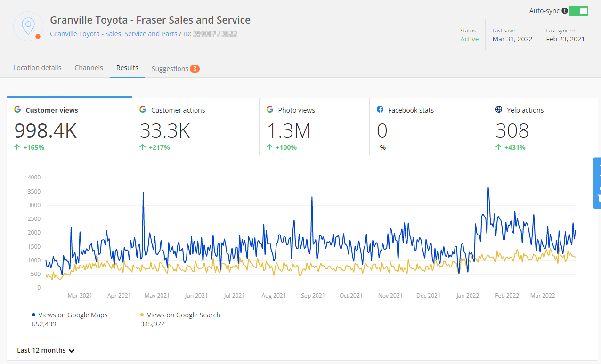Click the Jan 2022 axis label

pos(467,296)
